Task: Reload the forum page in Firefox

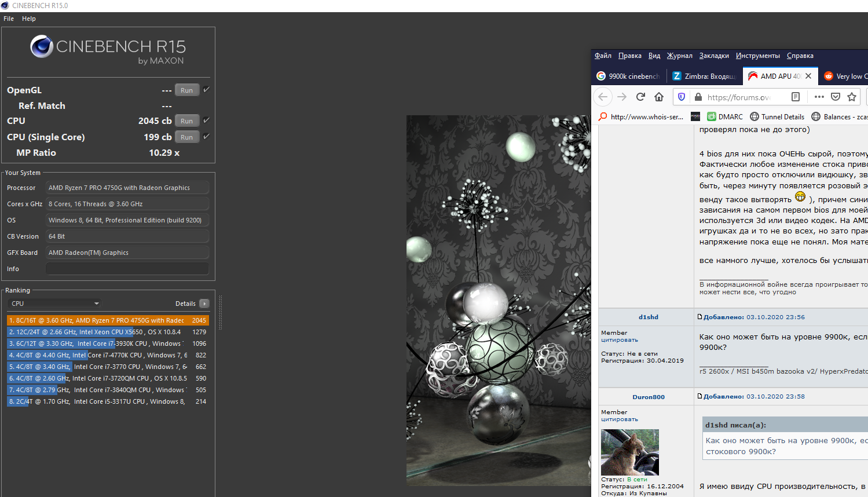Action: (640, 97)
